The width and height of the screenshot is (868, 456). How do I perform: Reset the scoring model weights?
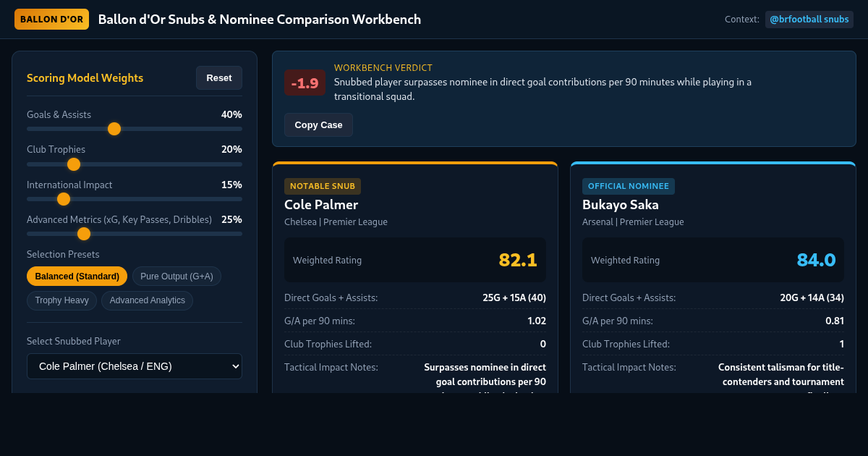click(x=219, y=77)
